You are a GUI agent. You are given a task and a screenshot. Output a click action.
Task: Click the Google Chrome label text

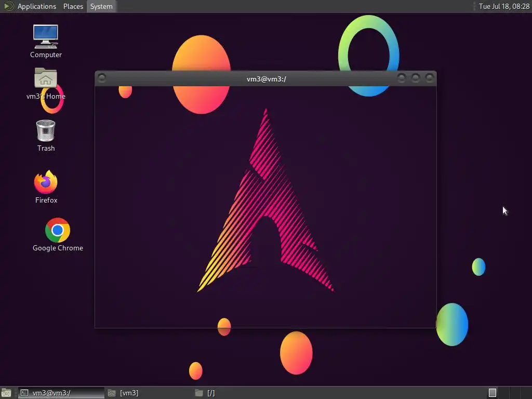[58, 248]
